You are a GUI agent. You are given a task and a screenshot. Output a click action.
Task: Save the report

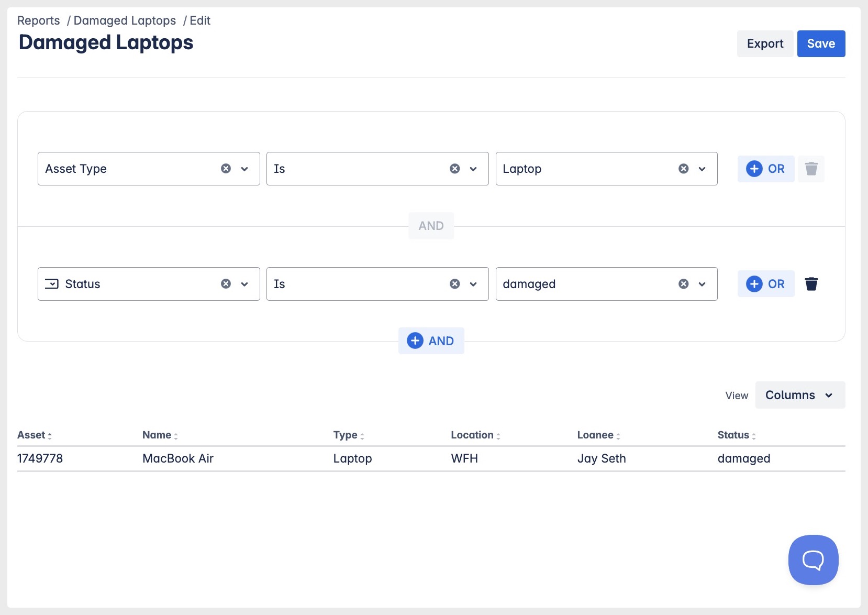(x=820, y=43)
